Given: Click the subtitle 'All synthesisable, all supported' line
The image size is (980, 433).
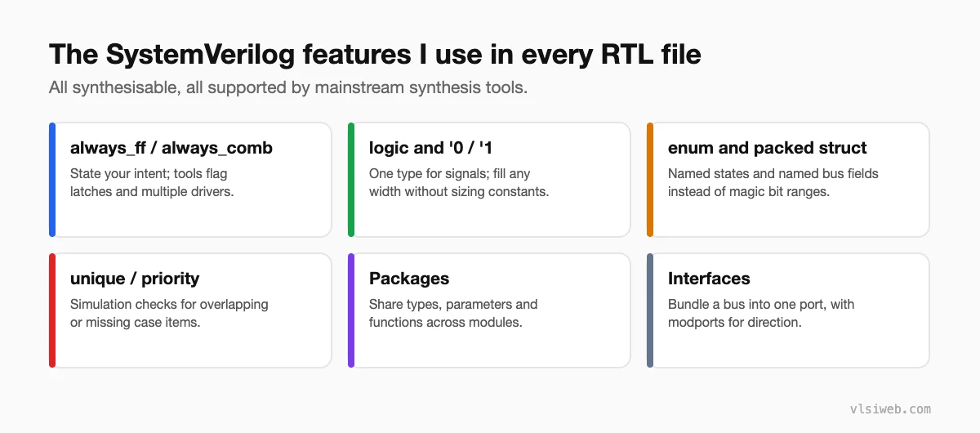Looking at the screenshot, I should tap(288, 87).
